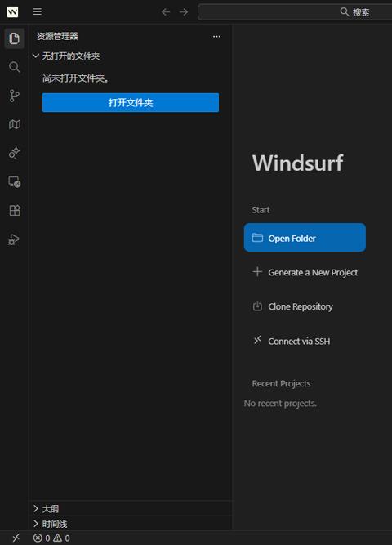Click Generate a New Project
This screenshot has width=392, height=545.
(x=305, y=273)
